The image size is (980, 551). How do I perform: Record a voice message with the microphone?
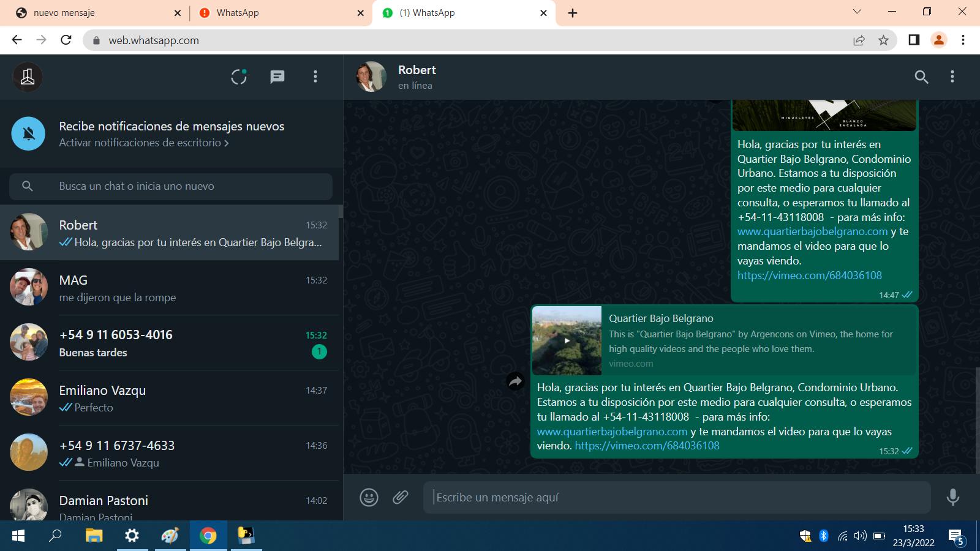pyautogui.click(x=952, y=497)
